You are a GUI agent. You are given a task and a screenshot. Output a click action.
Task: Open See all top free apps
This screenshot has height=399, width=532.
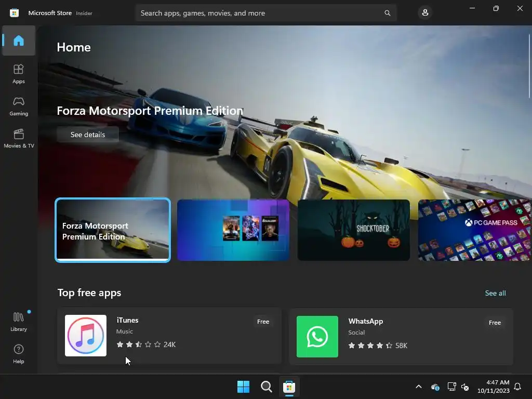[495, 293]
